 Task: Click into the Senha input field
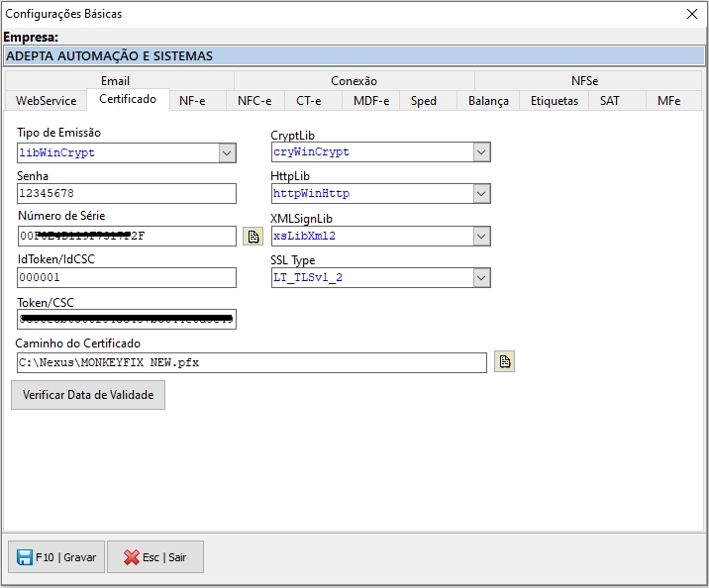pyautogui.click(x=126, y=194)
